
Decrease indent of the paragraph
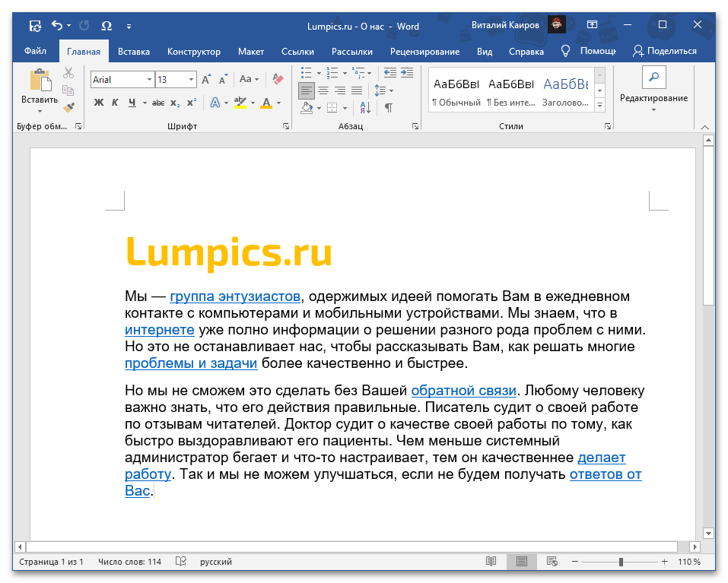click(x=390, y=73)
